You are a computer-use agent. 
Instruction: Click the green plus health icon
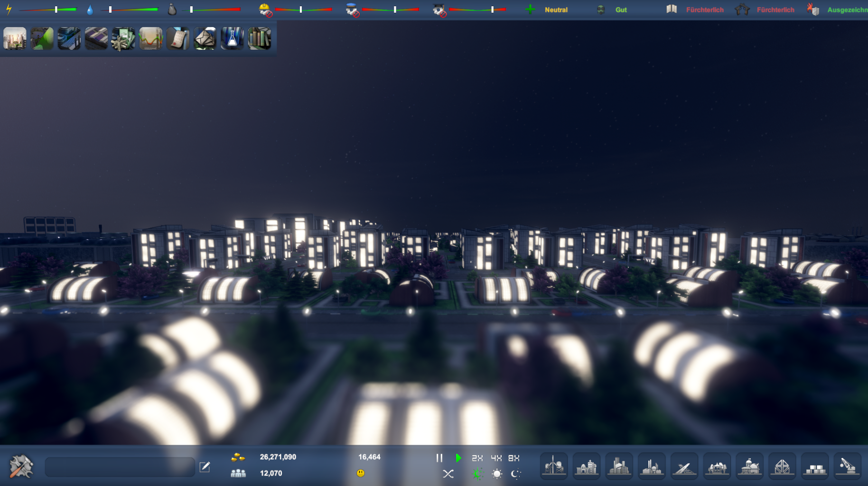pos(530,9)
